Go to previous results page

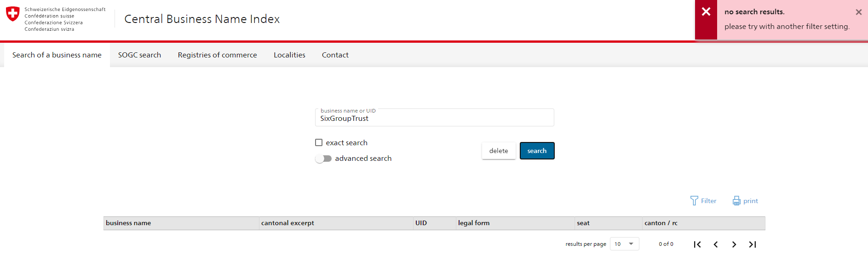pyautogui.click(x=716, y=244)
